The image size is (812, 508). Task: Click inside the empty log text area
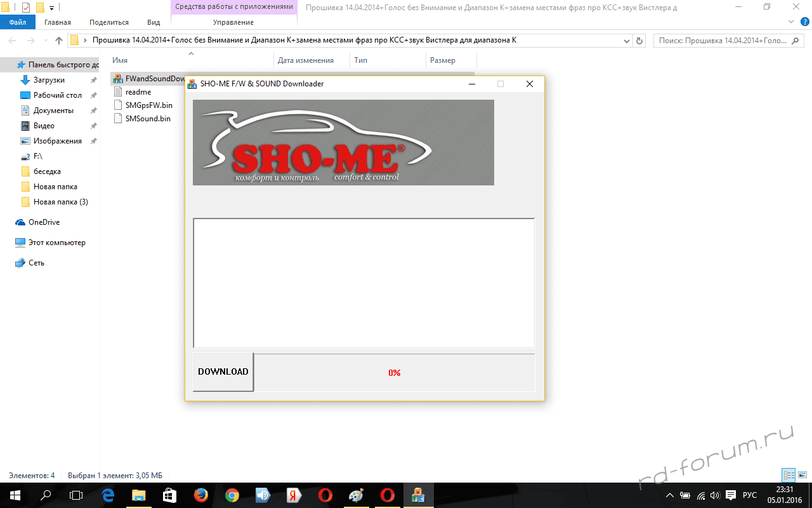click(363, 283)
